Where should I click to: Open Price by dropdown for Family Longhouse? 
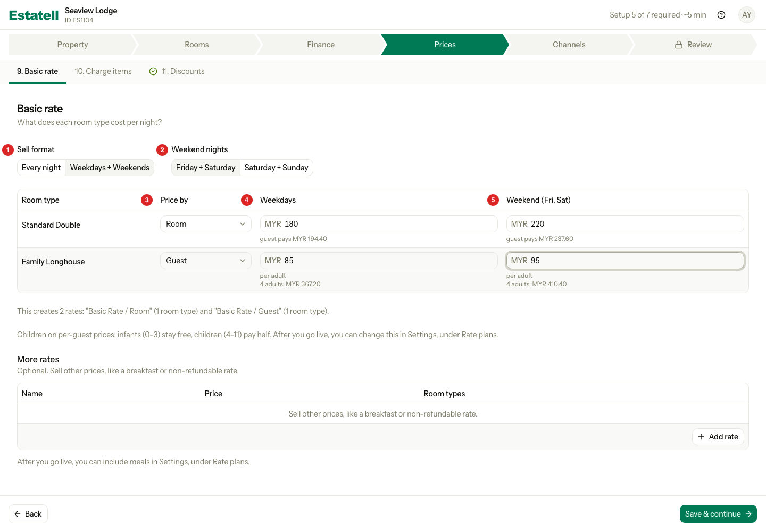point(205,261)
